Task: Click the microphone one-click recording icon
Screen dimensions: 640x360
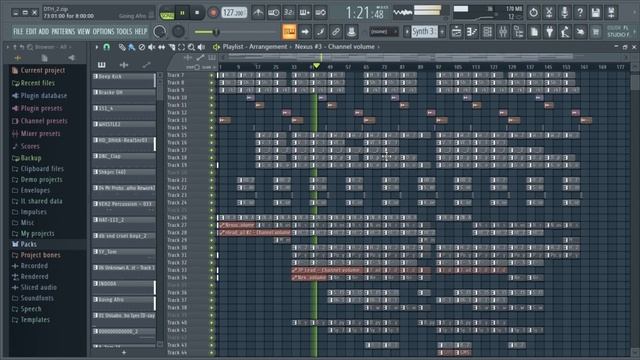Action: click(564, 13)
